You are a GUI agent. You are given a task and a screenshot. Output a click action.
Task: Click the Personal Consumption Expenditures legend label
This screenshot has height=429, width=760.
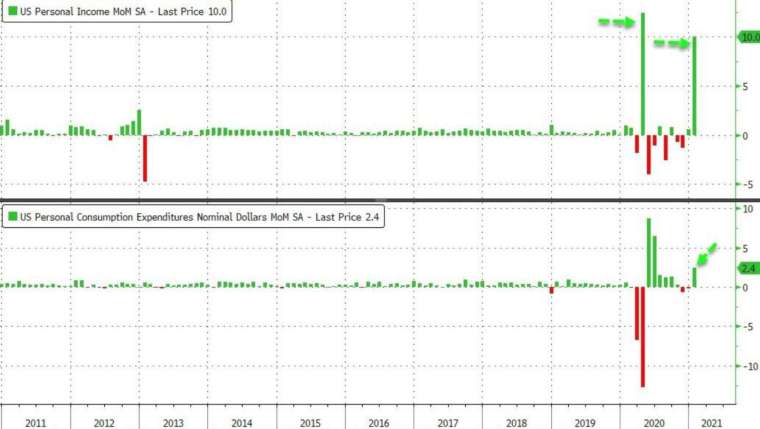(x=199, y=217)
